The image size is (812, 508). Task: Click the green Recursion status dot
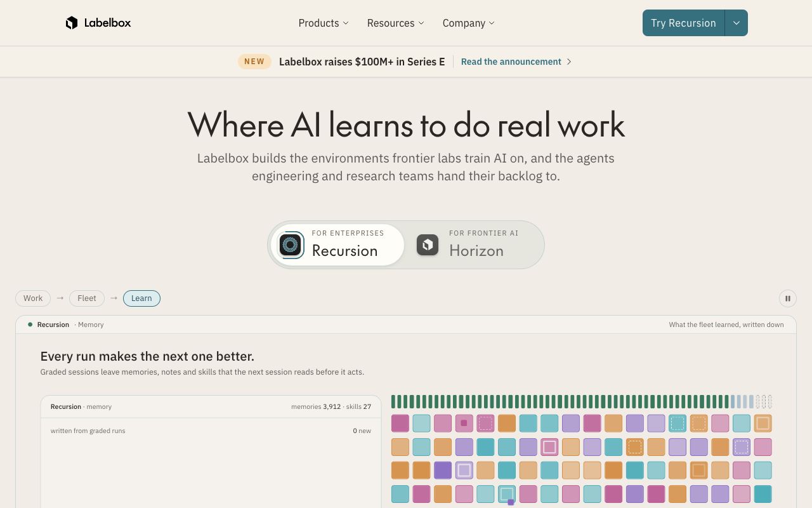tap(30, 324)
